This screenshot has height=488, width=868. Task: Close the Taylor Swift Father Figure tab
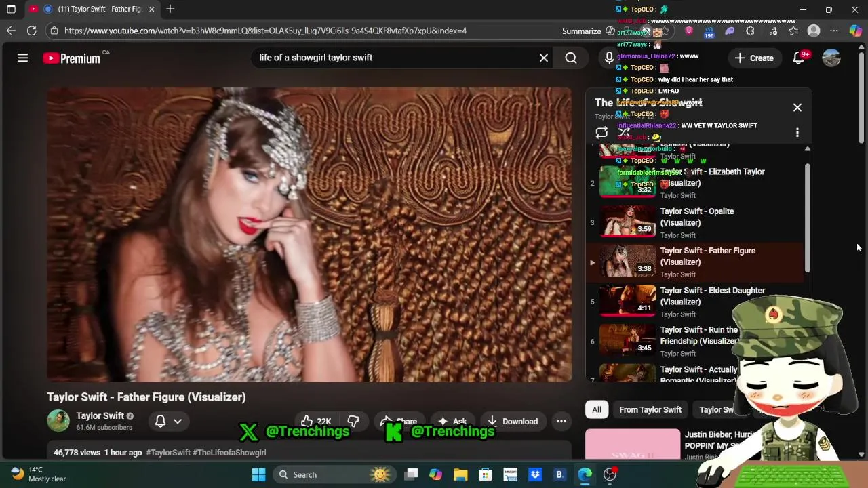pos(151,9)
